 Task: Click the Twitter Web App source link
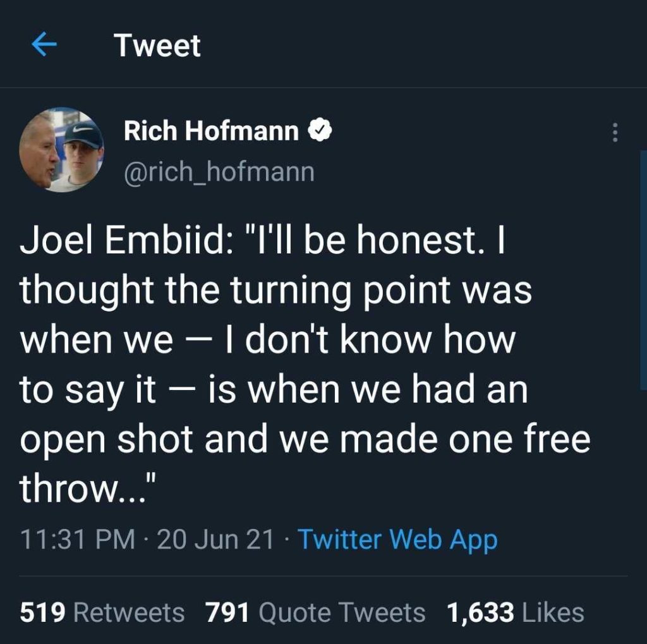(x=397, y=540)
